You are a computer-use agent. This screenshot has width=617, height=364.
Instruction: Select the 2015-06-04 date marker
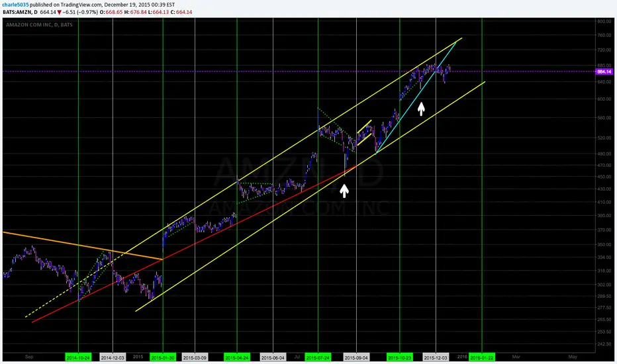[273, 357]
